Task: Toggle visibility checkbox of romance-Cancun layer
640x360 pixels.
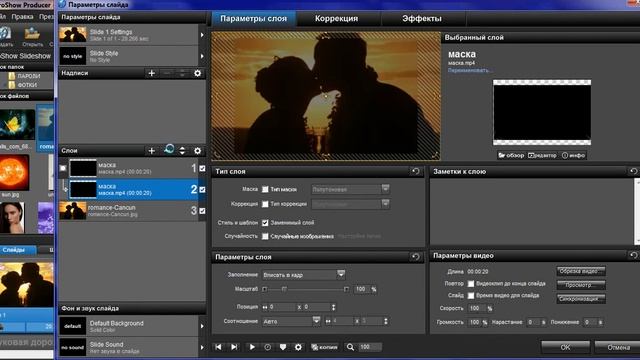Action: coord(202,211)
